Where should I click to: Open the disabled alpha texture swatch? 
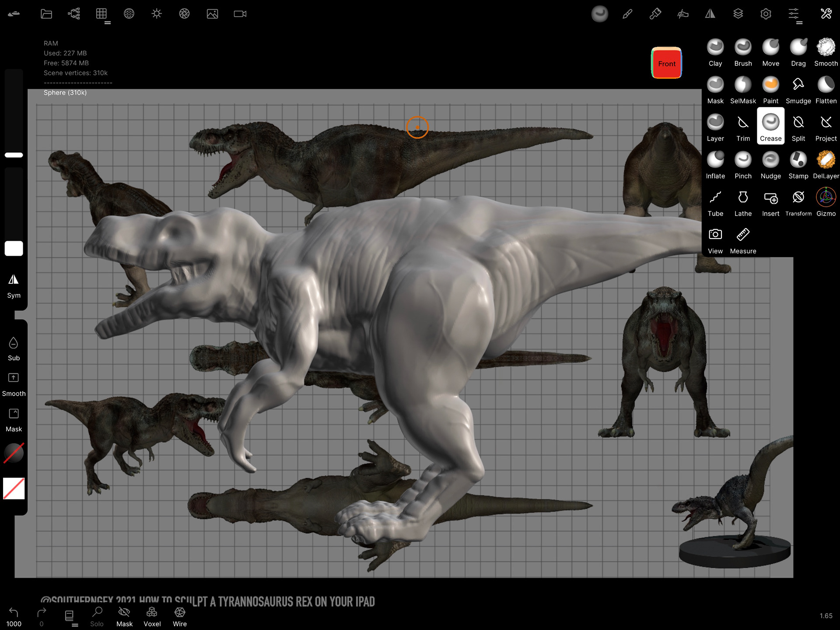14,488
